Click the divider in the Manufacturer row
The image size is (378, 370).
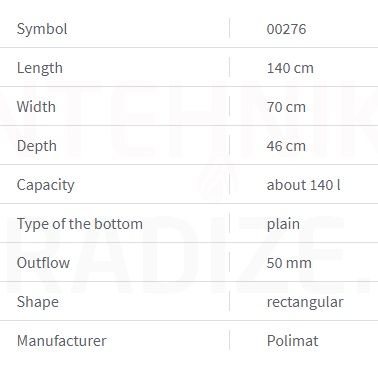click(230, 340)
